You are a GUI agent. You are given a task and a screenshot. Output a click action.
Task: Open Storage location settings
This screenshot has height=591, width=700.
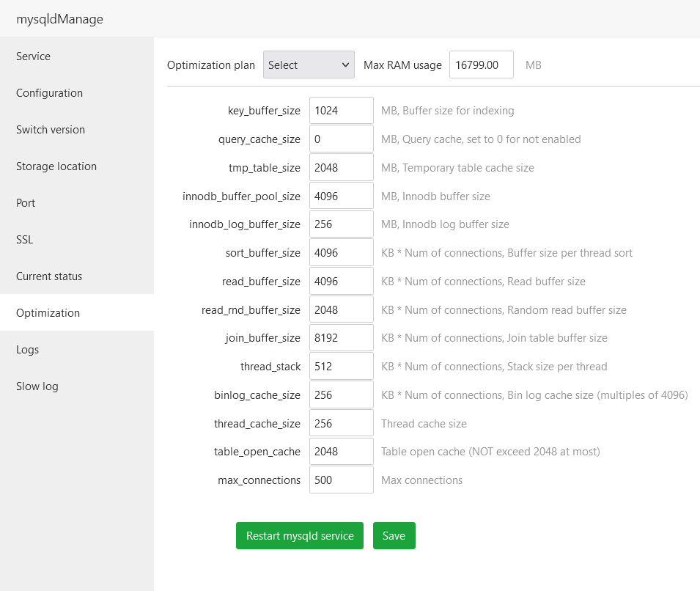(56, 166)
